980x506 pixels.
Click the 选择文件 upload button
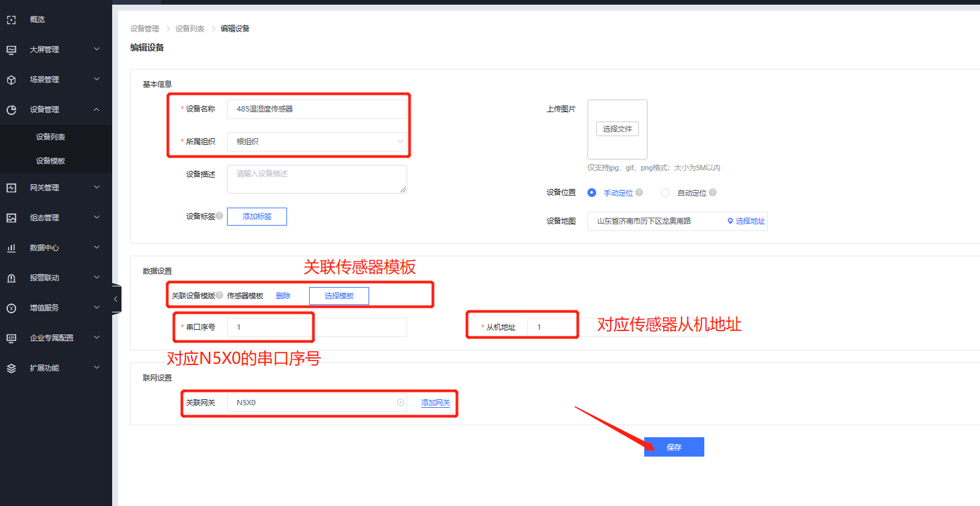tap(617, 129)
